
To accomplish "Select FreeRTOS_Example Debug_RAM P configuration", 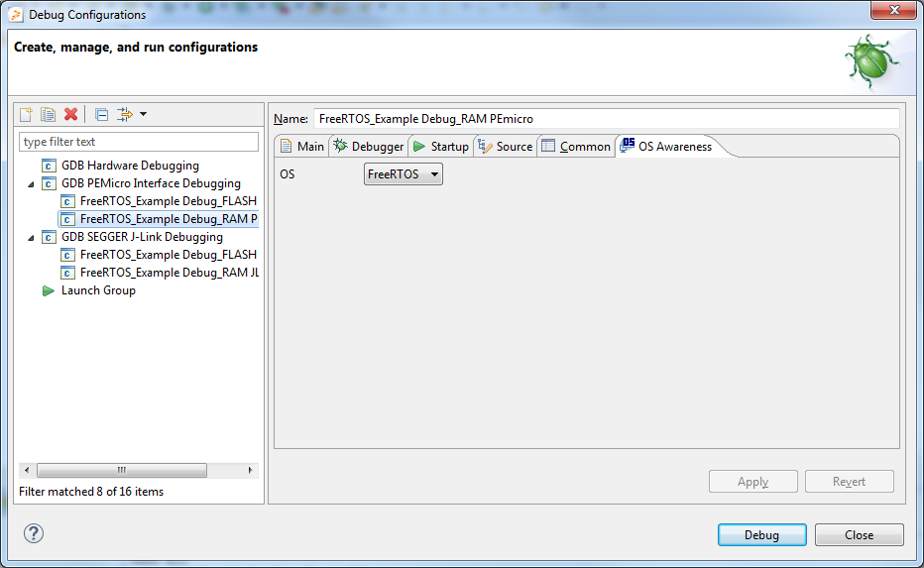I will (169, 219).
